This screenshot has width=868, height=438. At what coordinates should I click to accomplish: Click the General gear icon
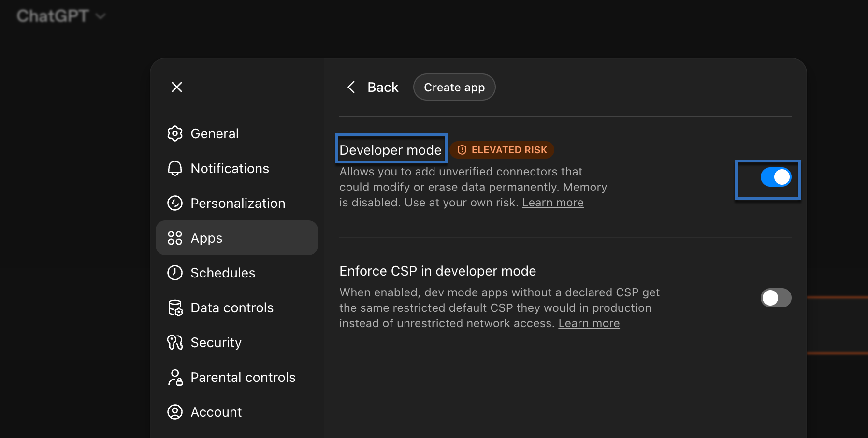tap(175, 133)
